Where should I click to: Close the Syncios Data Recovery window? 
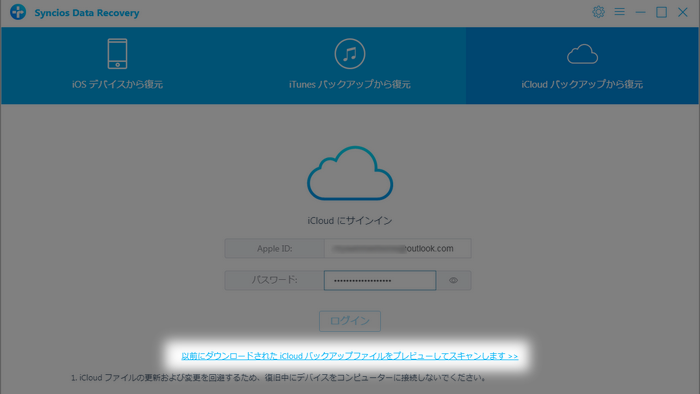tap(683, 12)
